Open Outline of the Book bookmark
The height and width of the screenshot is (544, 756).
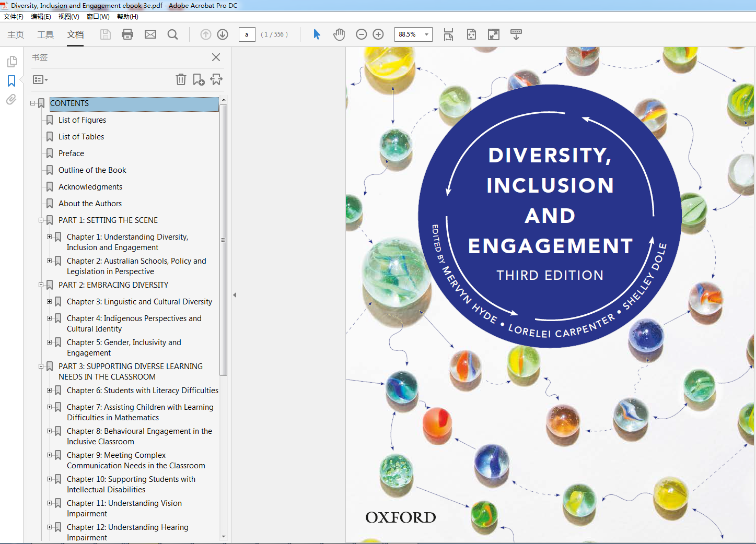(x=92, y=170)
